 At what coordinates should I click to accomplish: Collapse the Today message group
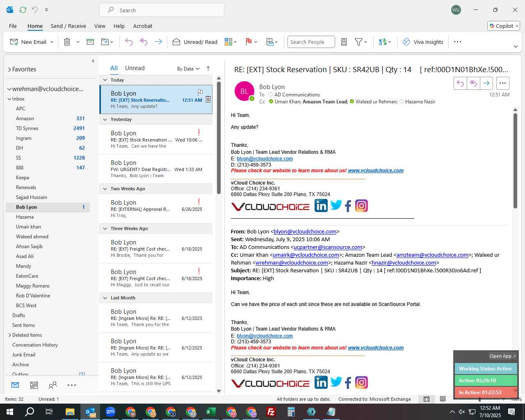tap(105, 80)
